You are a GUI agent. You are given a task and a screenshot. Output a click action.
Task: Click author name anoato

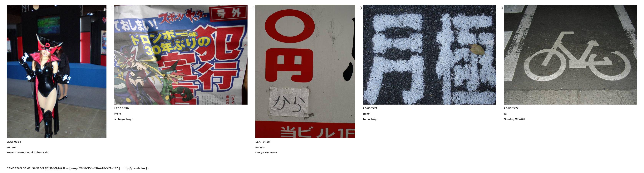click(260, 147)
